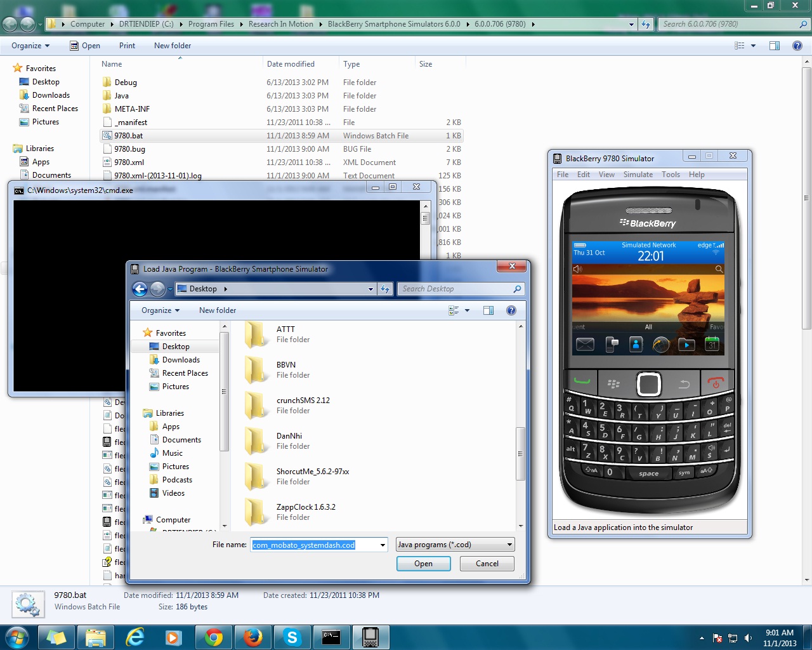This screenshot has height=650, width=812.
Task: Open Google Chrome from the taskbar
Action: point(214,637)
